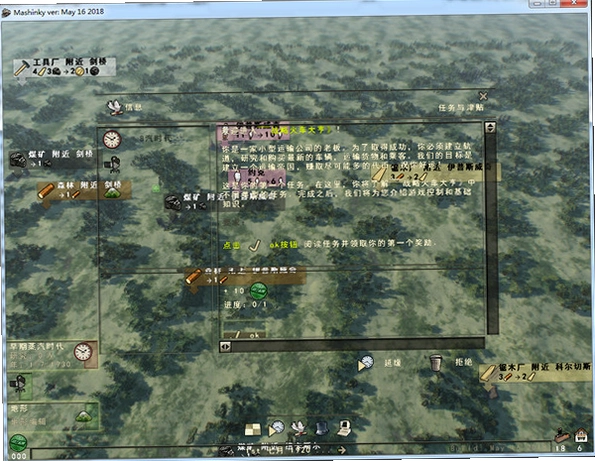Confirm quest with the checkmark ok button

244,335
